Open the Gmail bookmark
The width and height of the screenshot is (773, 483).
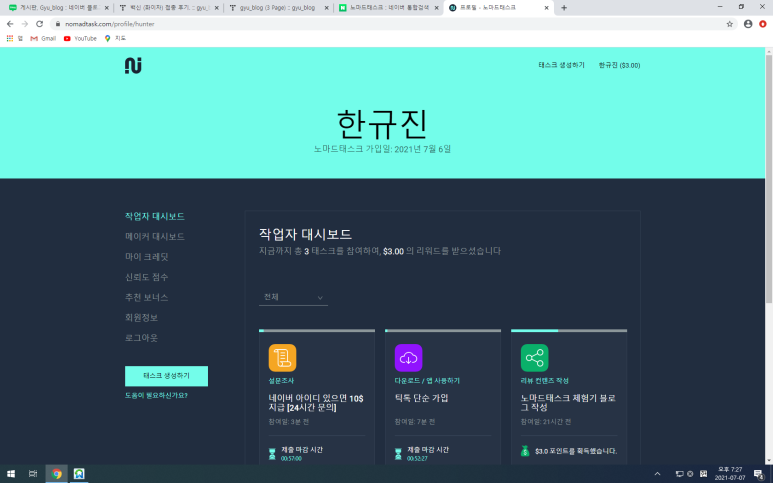pyautogui.click(x=43, y=38)
